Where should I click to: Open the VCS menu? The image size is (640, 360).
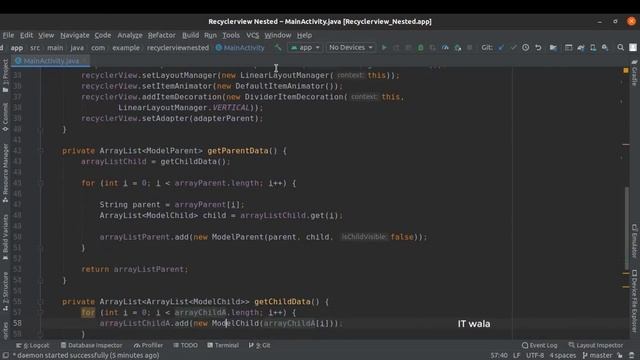[252, 35]
